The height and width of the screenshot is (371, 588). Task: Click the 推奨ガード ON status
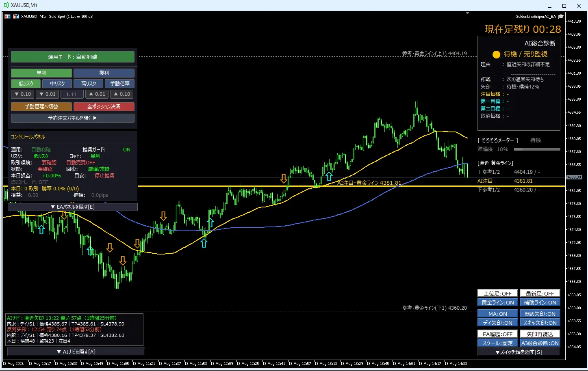(x=127, y=150)
